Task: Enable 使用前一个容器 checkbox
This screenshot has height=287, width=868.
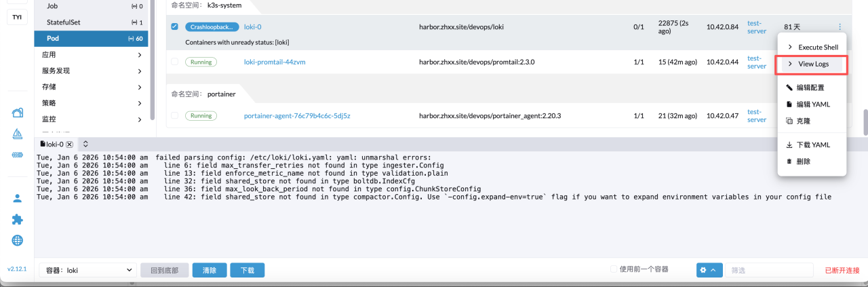Action: click(614, 269)
